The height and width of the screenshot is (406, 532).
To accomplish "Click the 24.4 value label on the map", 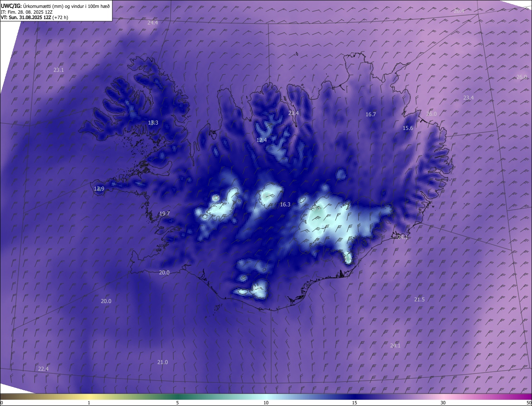I will point(153,22).
